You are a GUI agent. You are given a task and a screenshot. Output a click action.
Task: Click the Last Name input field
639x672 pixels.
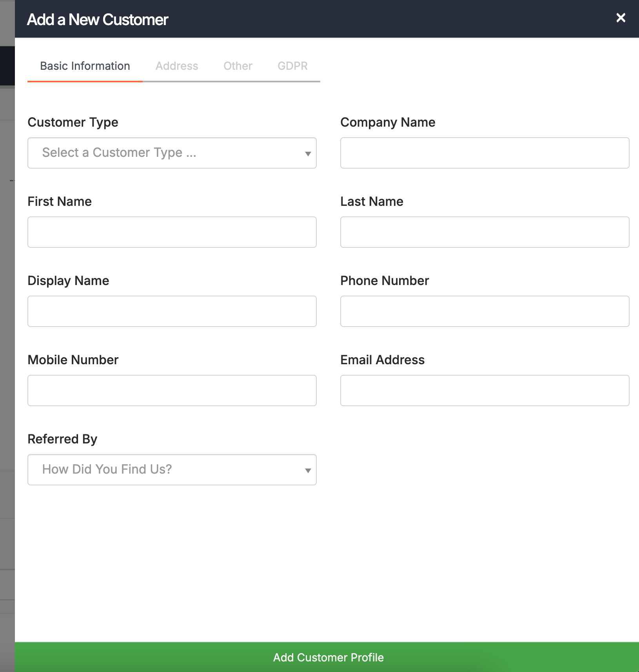tap(485, 232)
